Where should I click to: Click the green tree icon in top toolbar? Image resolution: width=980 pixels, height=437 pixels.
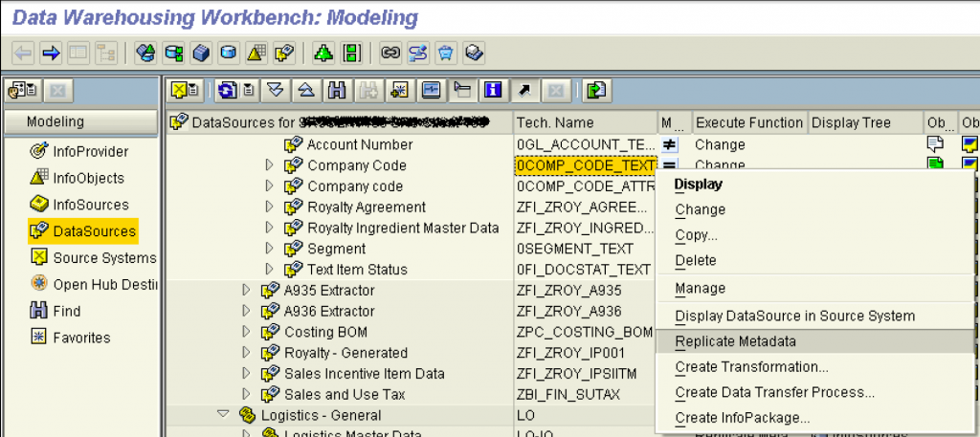323,53
